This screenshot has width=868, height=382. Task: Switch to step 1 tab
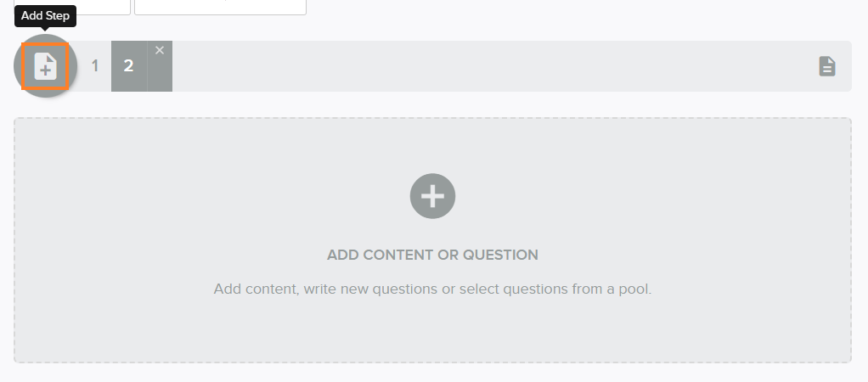pyautogui.click(x=94, y=66)
